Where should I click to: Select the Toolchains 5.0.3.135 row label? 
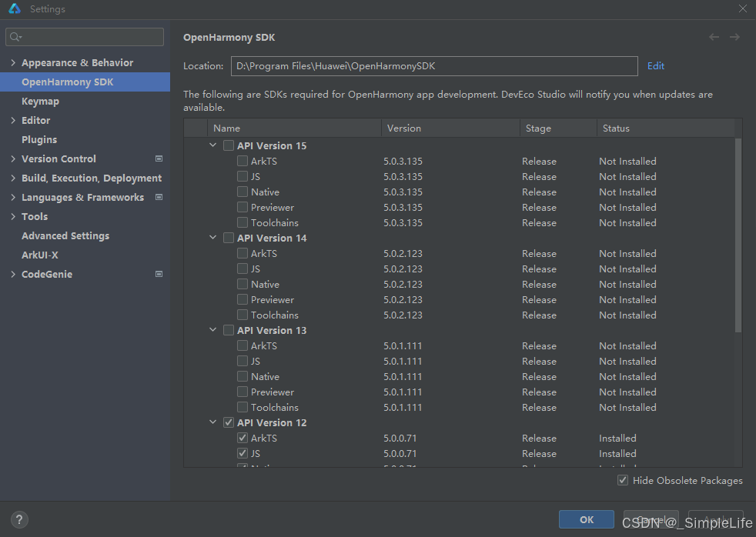[274, 222]
